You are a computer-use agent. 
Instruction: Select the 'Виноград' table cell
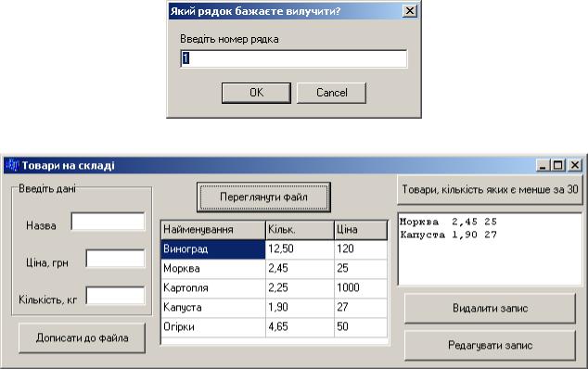click(x=213, y=249)
